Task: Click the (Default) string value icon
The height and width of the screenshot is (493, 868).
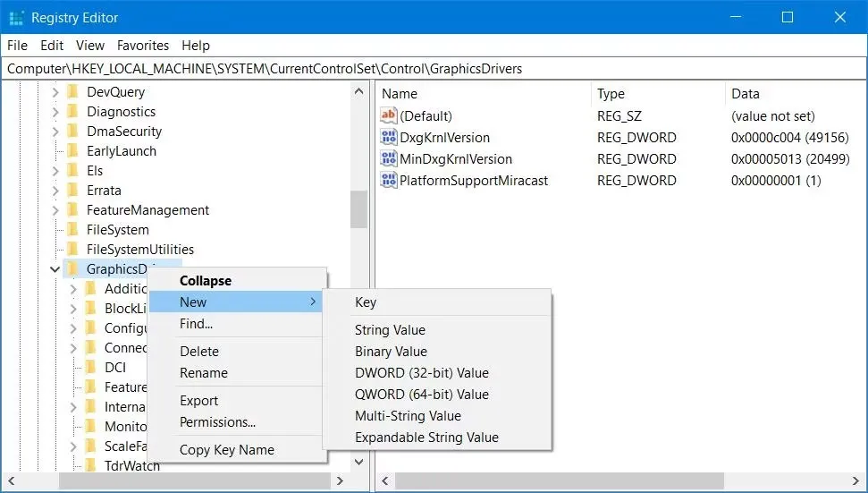Action: pyautogui.click(x=388, y=116)
